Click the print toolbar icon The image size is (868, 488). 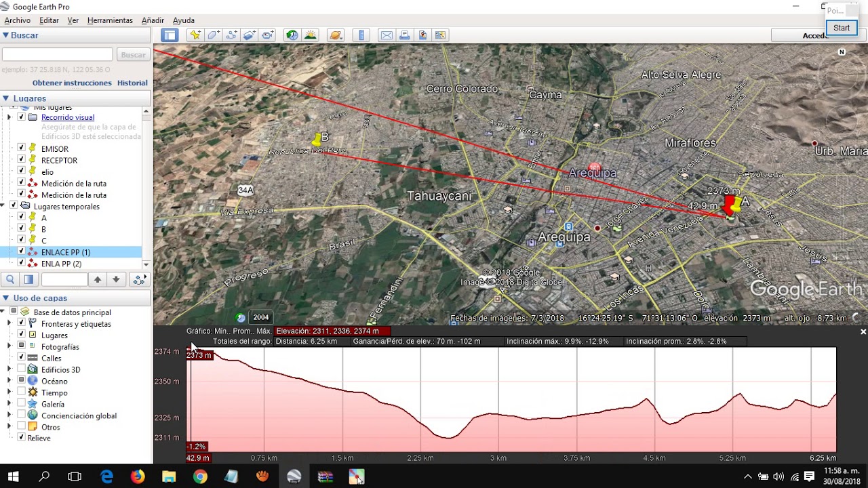[x=405, y=35]
